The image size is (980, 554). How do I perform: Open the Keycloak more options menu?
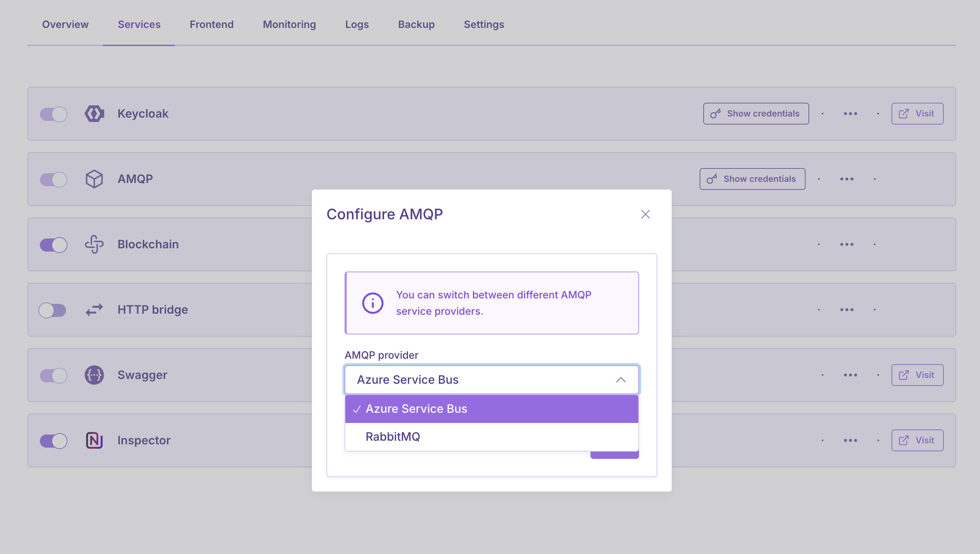[850, 114]
